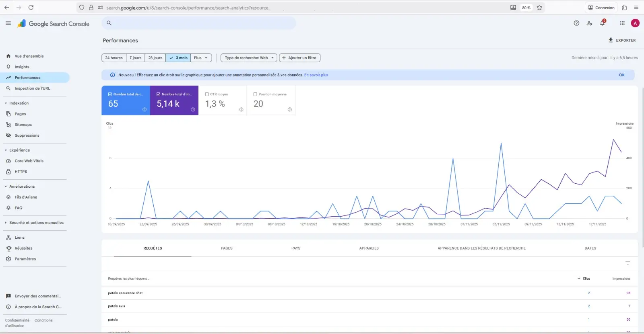
Task: Open Type de recherche: Web dropdown
Action: [249, 58]
